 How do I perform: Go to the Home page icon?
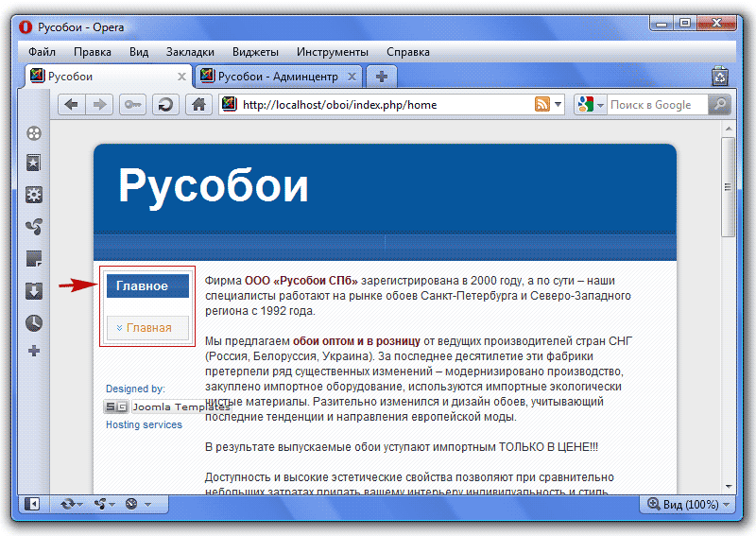(x=198, y=105)
